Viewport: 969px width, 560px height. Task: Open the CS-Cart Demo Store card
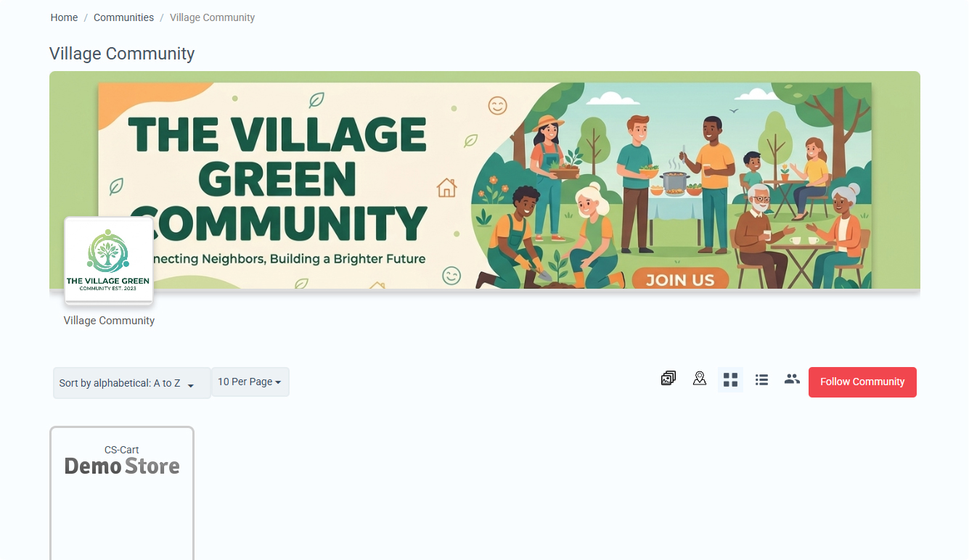pyautogui.click(x=122, y=493)
